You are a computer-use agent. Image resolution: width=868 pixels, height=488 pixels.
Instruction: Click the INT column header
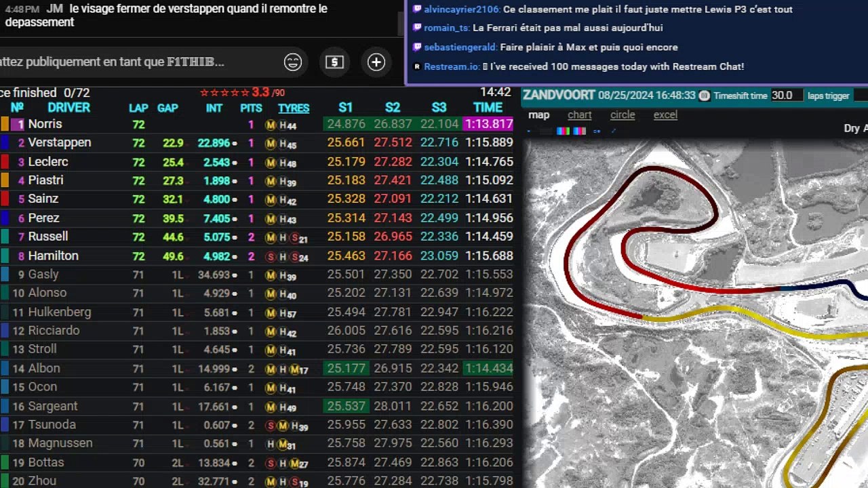pos(214,108)
